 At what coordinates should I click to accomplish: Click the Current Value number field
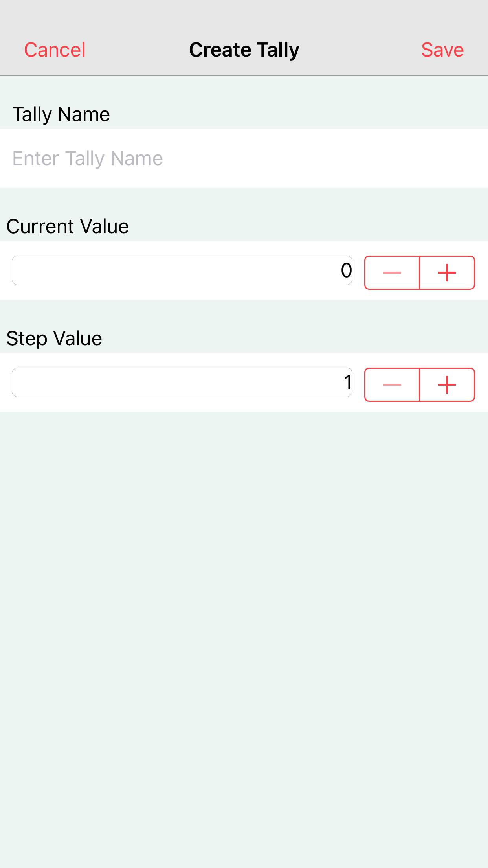point(182,270)
